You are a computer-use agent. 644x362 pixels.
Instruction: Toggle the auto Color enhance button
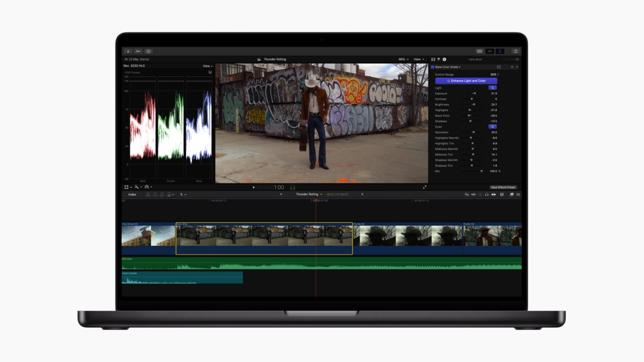[492, 127]
